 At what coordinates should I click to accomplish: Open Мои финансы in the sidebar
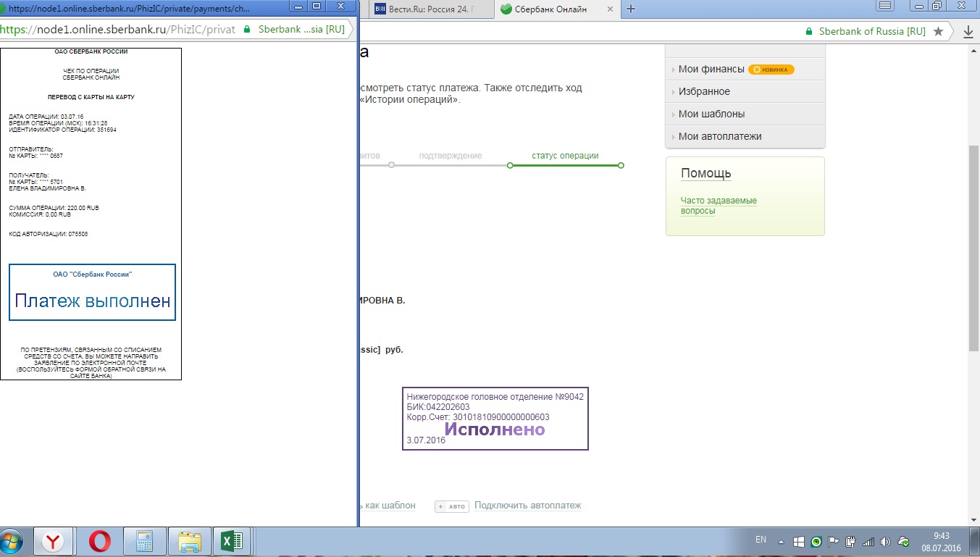pyautogui.click(x=711, y=69)
